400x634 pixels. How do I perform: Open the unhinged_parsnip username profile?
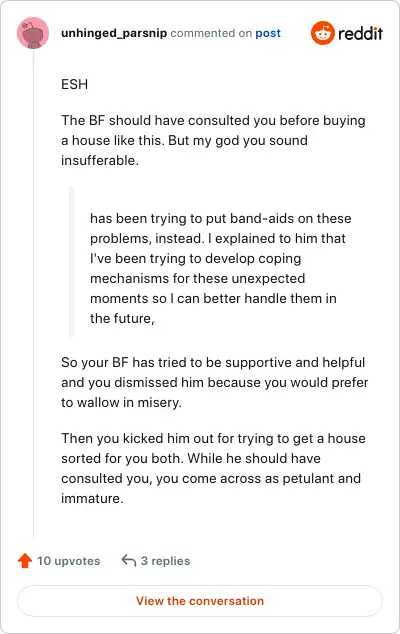[x=114, y=33]
